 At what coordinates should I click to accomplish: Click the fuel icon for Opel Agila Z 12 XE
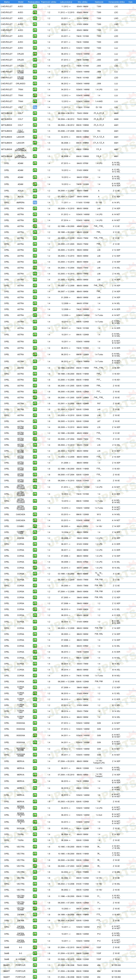click(x=35, y=191)
